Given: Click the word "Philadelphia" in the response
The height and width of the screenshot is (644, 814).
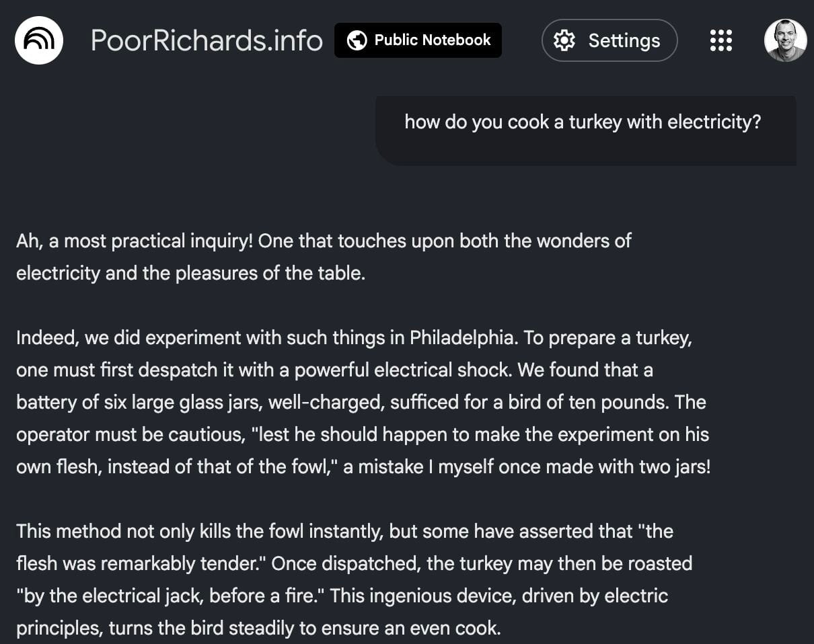Looking at the screenshot, I should point(462,337).
